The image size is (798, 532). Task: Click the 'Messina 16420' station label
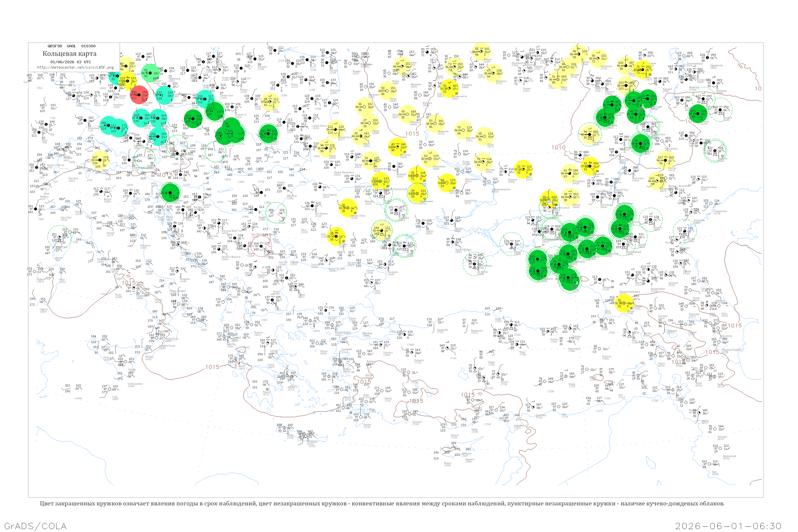[149, 358]
